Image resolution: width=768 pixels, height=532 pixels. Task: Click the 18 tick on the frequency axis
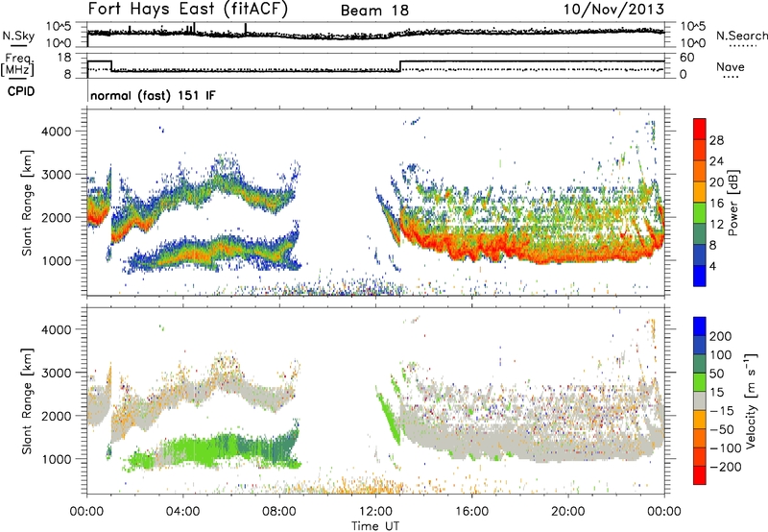click(x=64, y=58)
